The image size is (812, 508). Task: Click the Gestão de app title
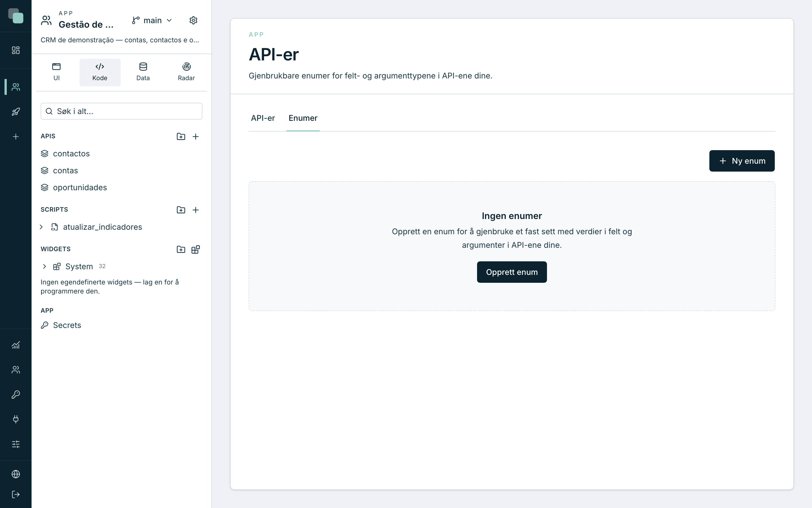point(86,25)
